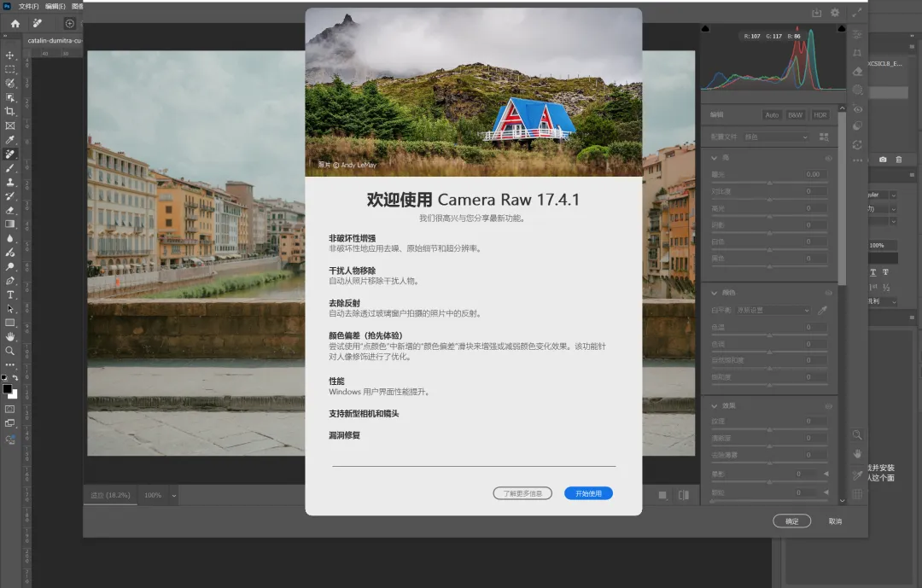Click the Auto adjustment button
The height and width of the screenshot is (588, 922).
click(772, 115)
